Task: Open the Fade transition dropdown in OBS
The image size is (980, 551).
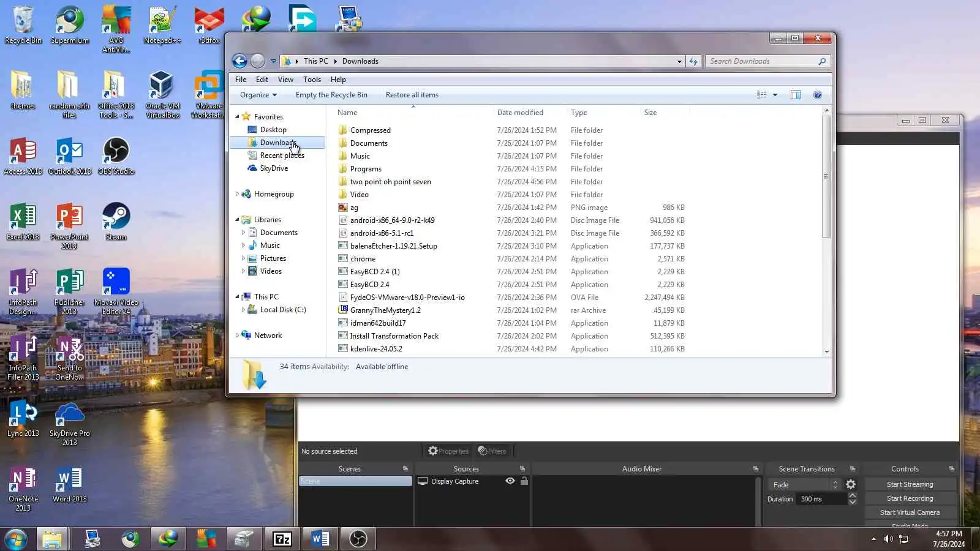Action: click(x=804, y=484)
